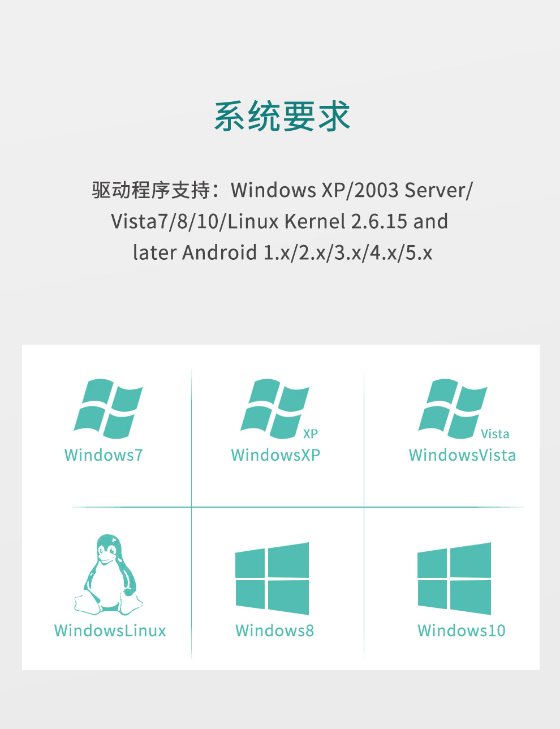Click the Linux penguin icon
560x729 pixels.
[108, 574]
